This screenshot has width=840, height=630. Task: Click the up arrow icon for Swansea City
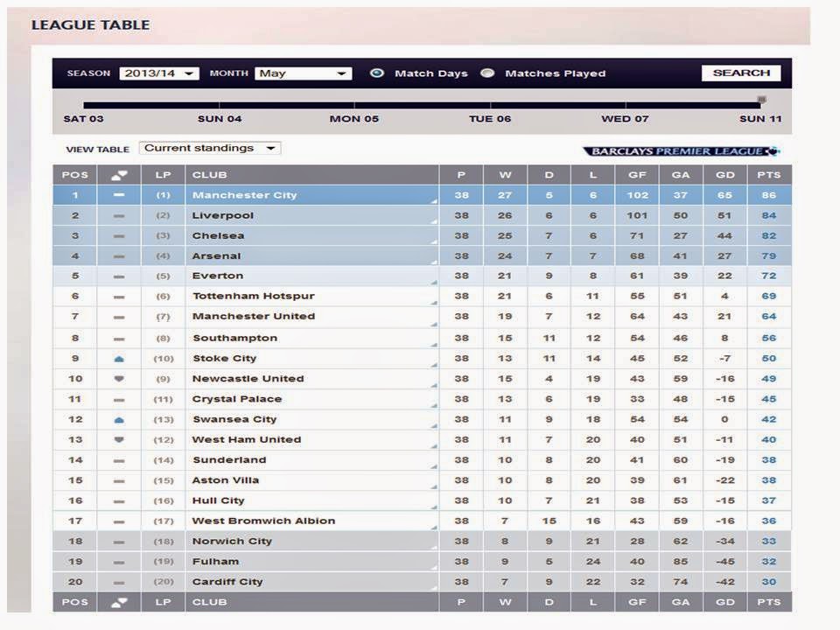119,419
